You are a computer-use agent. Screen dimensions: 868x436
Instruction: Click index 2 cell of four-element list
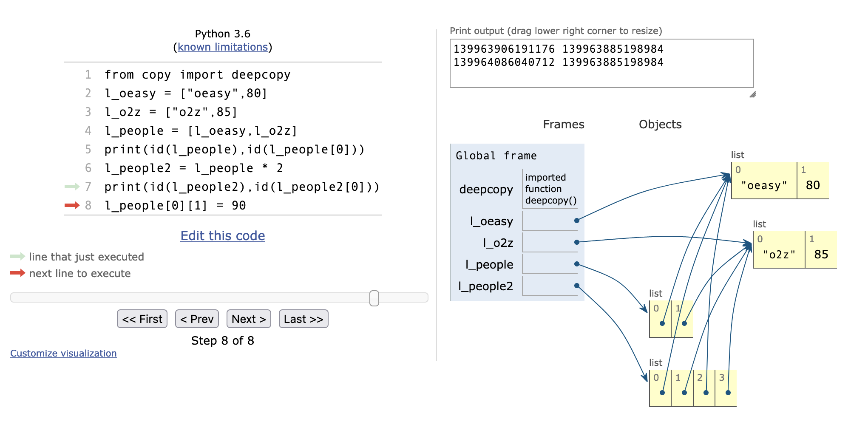click(704, 388)
